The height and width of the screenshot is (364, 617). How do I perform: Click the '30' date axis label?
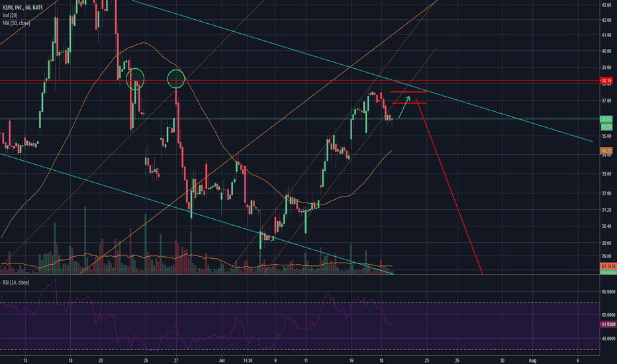(502, 360)
